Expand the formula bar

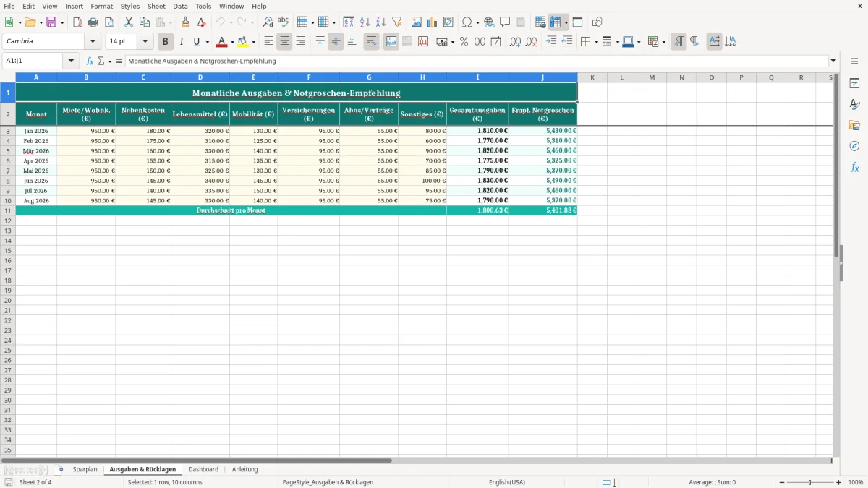pos(833,61)
